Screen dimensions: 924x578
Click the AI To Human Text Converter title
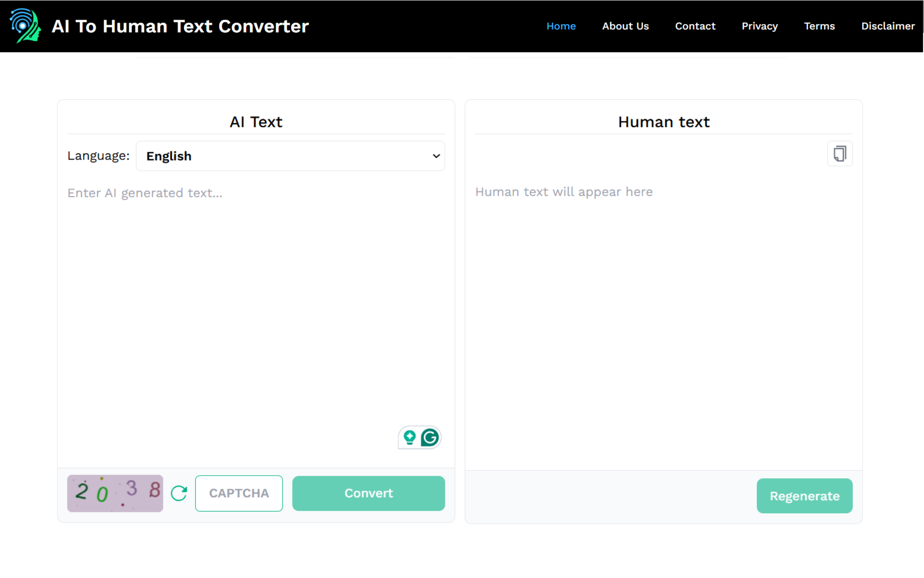click(x=180, y=26)
